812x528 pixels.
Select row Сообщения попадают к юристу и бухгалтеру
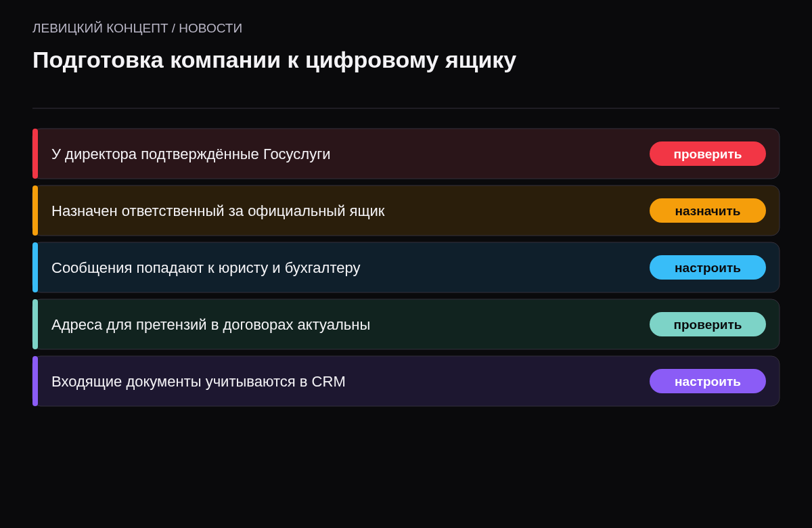click(406, 267)
